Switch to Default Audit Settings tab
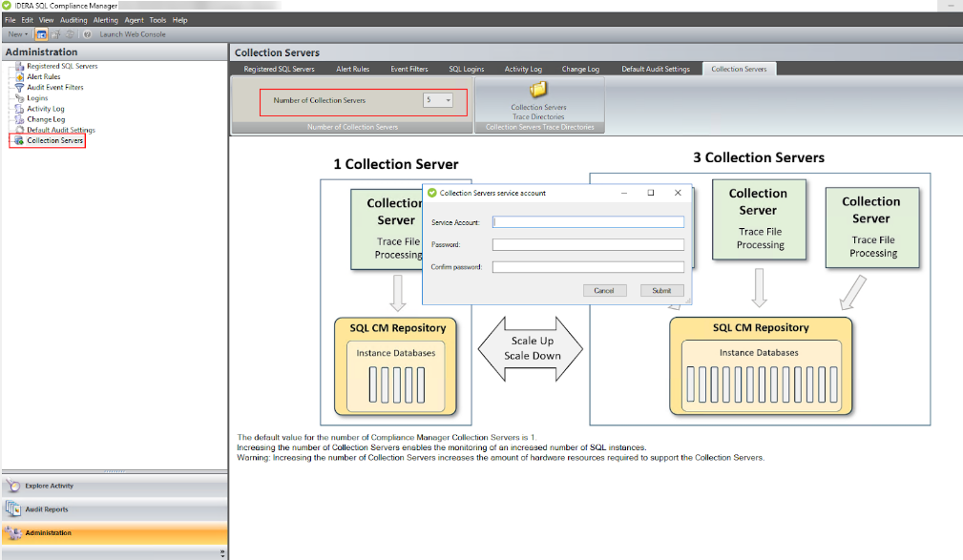 (x=656, y=69)
